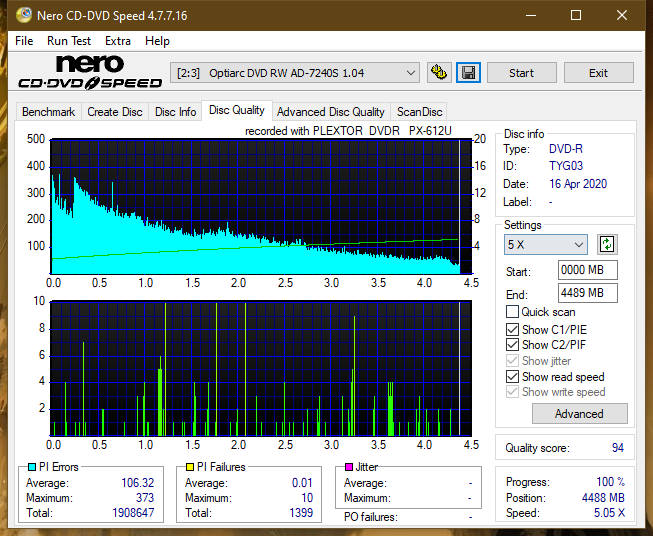This screenshot has height=536, width=653.
Task: Click the disc type DVD-R value
Action: pyautogui.click(x=566, y=149)
